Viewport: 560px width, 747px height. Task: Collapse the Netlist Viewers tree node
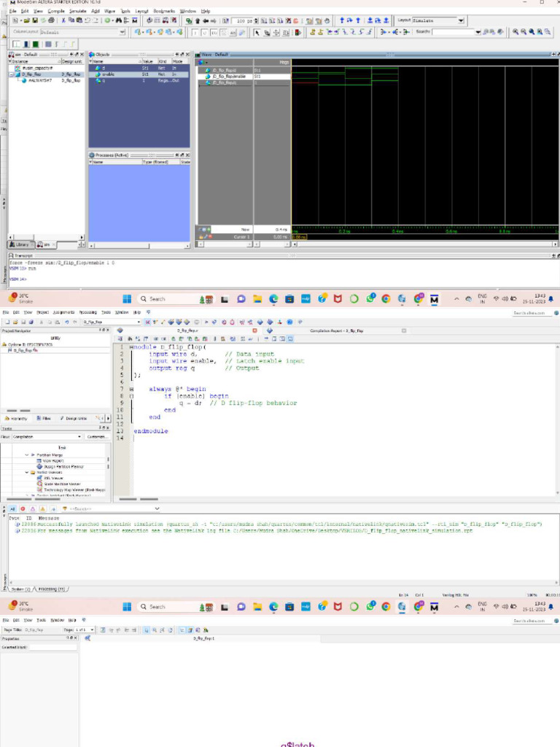click(x=27, y=472)
